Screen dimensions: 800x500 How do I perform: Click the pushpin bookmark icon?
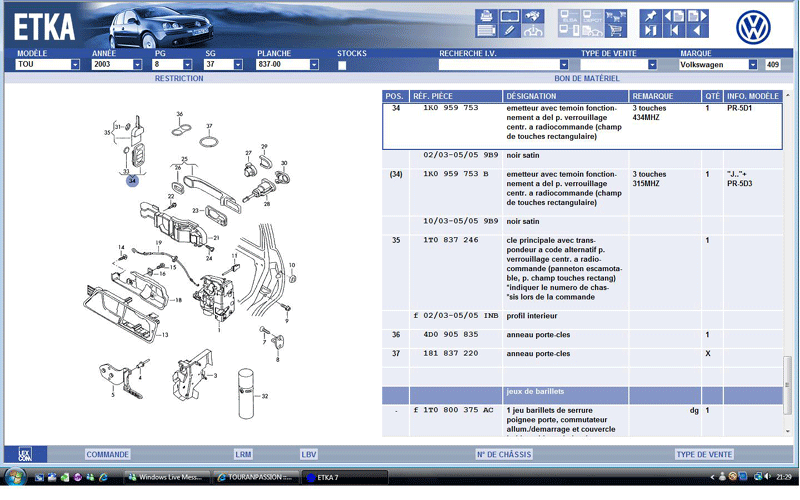[651, 16]
